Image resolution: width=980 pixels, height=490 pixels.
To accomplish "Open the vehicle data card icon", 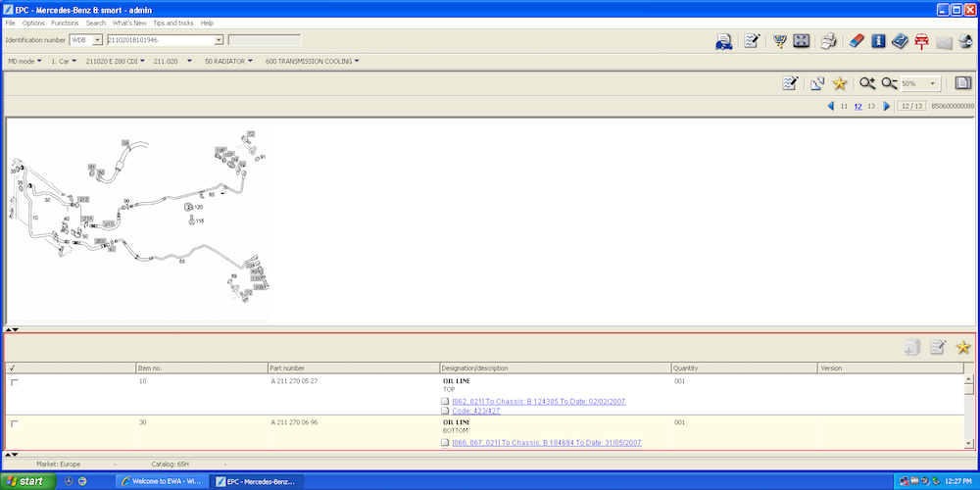I will tap(724, 41).
